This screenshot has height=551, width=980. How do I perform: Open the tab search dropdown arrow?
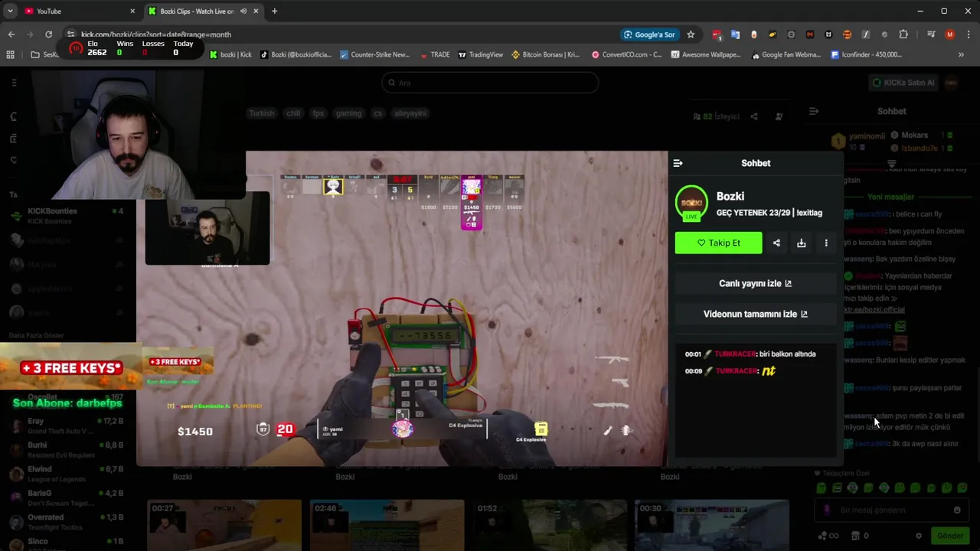click(9, 11)
